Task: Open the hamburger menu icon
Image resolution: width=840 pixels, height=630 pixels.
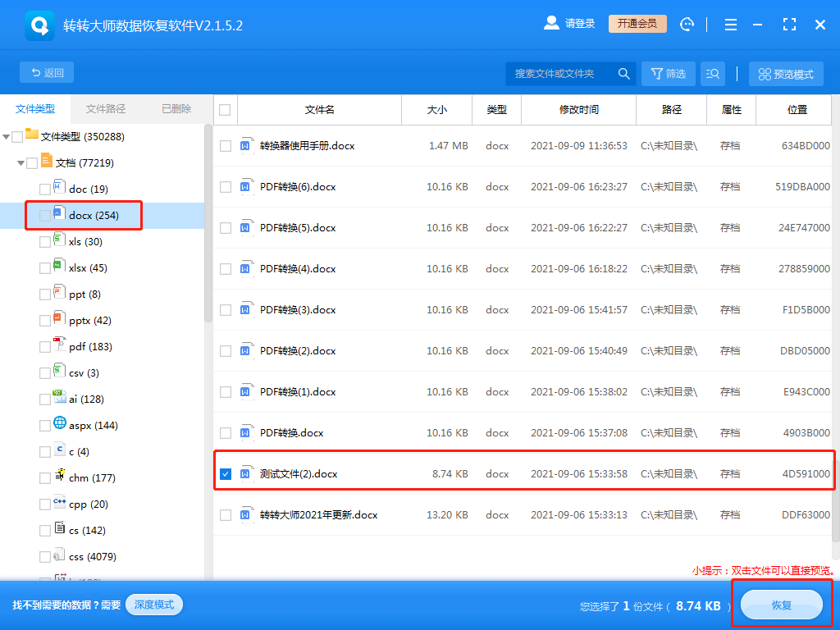Action: 731,24
